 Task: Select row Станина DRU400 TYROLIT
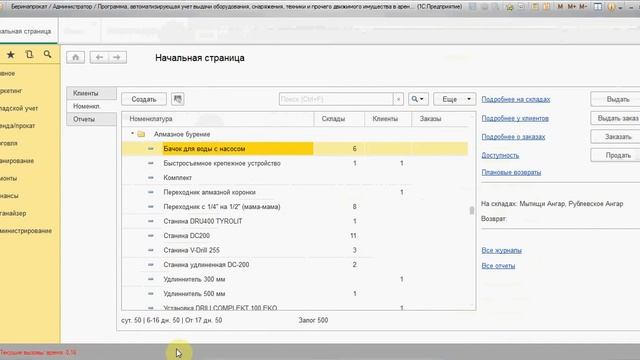click(295, 221)
